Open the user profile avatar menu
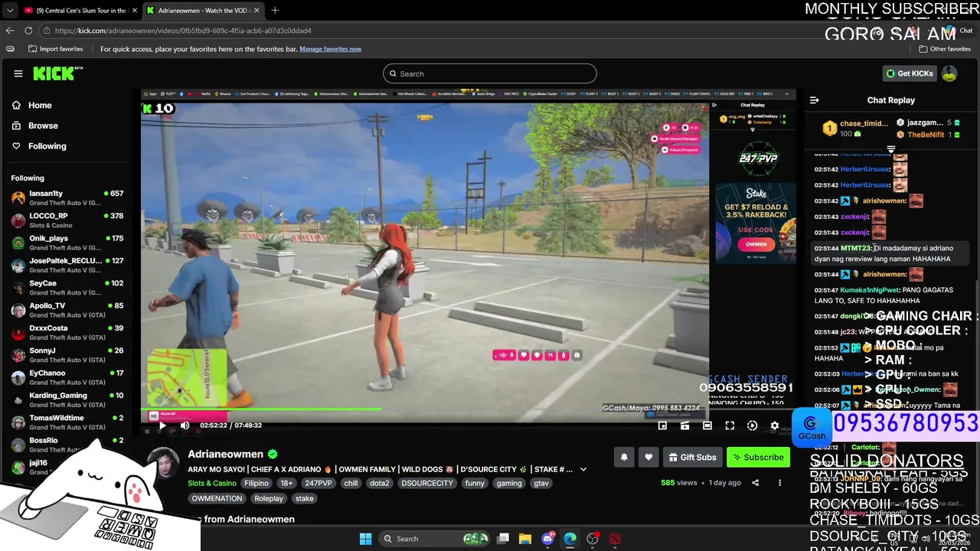Screen dimensions: 980x551 [x=949, y=73]
